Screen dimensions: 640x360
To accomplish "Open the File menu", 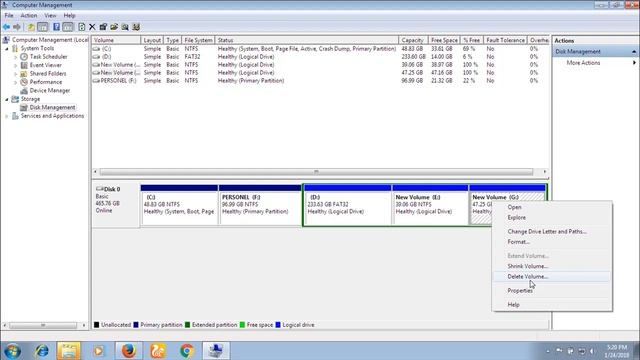I will pyautogui.click(x=9, y=16).
